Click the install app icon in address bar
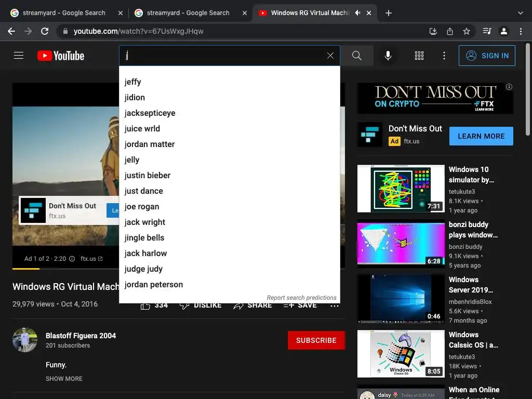The image size is (532, 399). point(433,31)
